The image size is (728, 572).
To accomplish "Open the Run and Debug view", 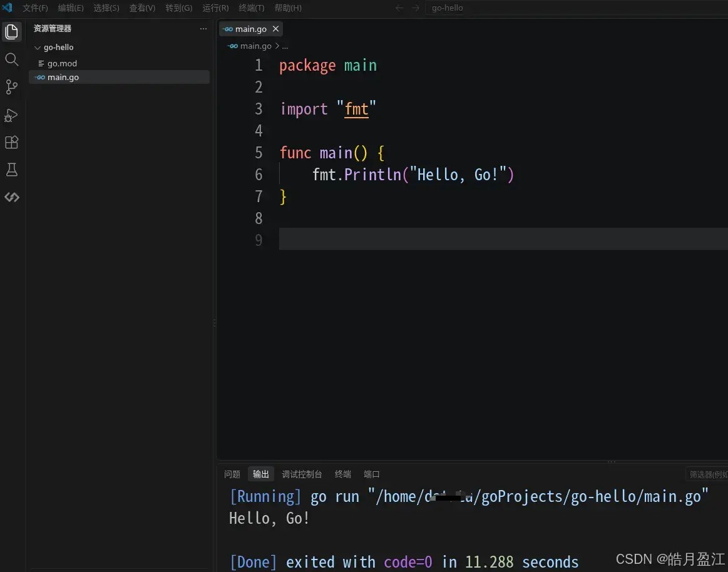I will [x=12, y=115].
